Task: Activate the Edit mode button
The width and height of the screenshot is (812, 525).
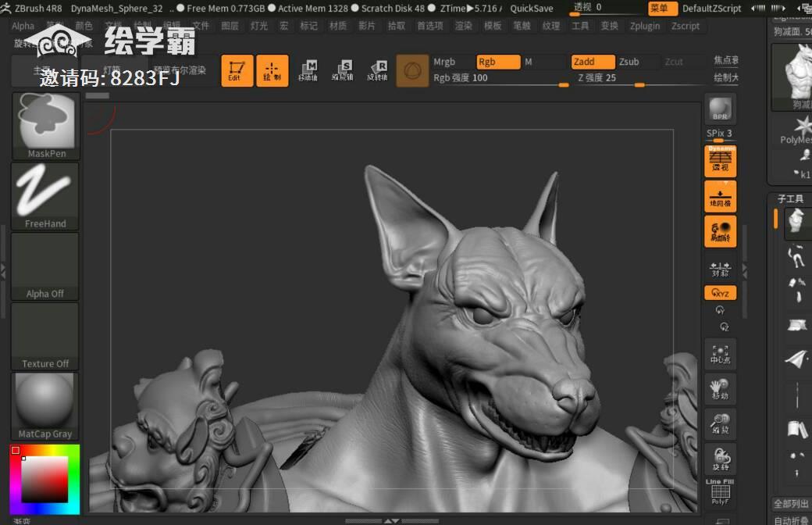Action: pos(237,70)
